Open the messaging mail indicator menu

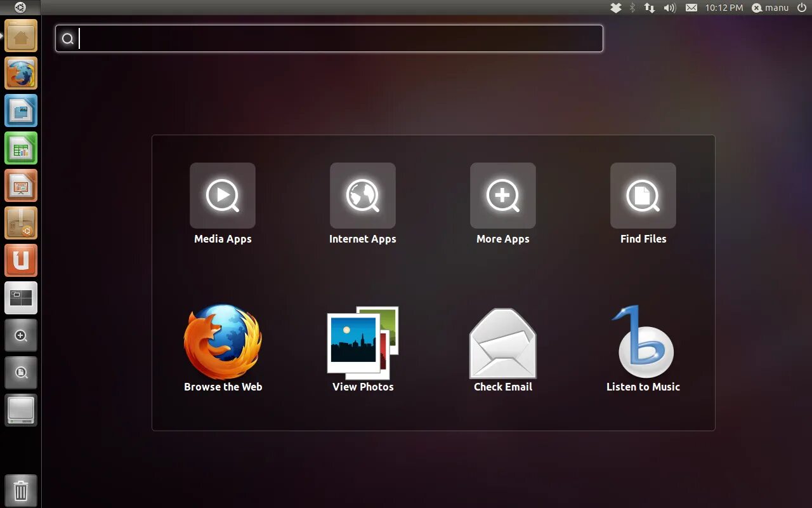[x=691, y=8]
